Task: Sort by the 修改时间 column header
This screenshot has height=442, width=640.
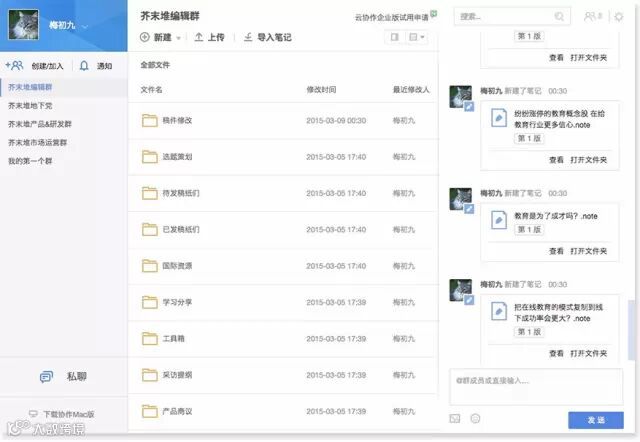Action: pyautogui.click(x=321, y=90)
